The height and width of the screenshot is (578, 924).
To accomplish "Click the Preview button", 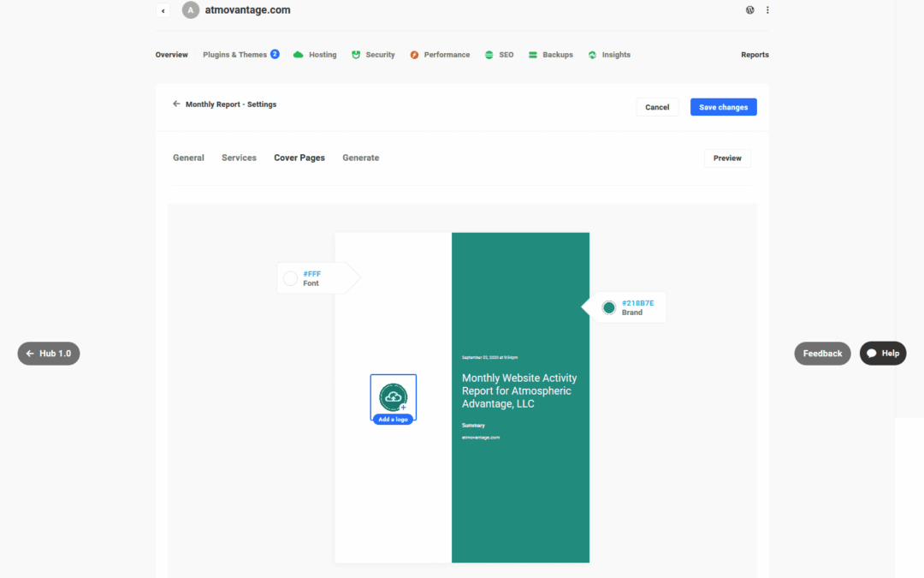I will pyautogui.click(x=727, y=158).
